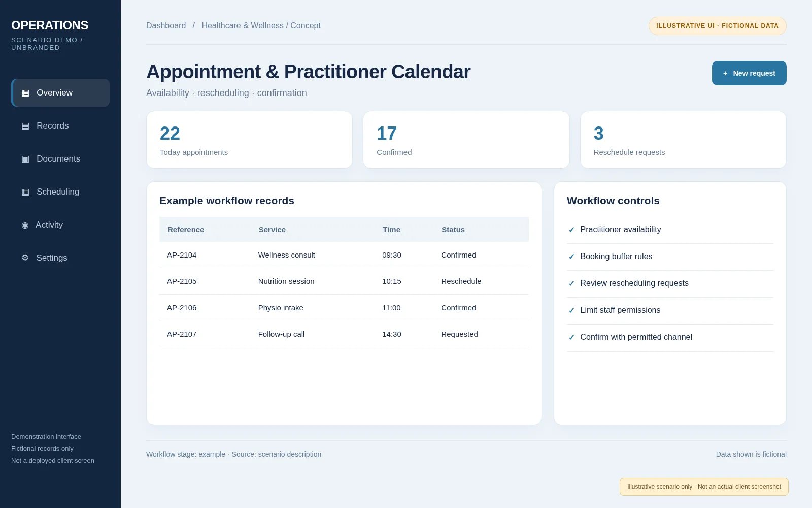812x508 pixels.
Task: Click the checkmark beside Practitioner availability
Action: pyautogui.click(x=571, y=230)
